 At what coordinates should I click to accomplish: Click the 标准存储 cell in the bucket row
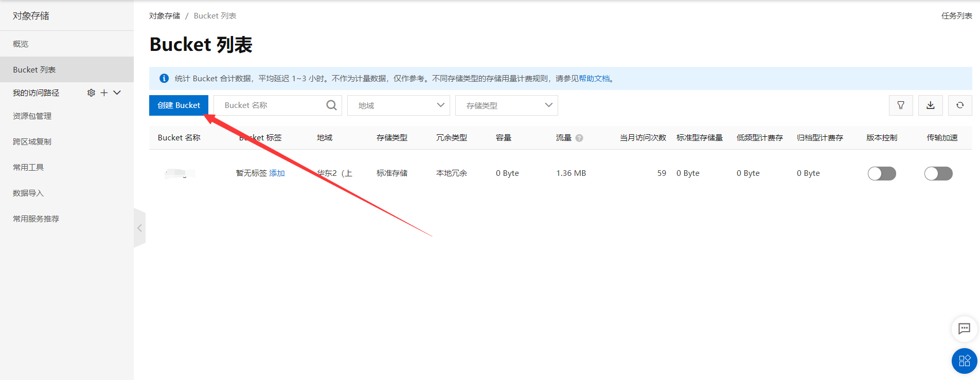coord(392,173)
